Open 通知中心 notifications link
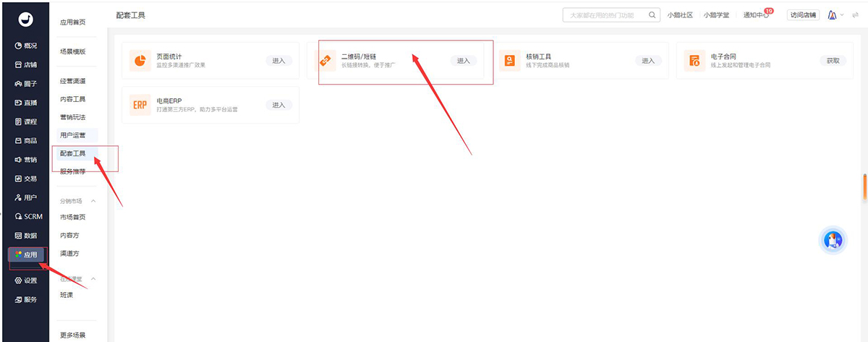 click(x=756, y=15)
